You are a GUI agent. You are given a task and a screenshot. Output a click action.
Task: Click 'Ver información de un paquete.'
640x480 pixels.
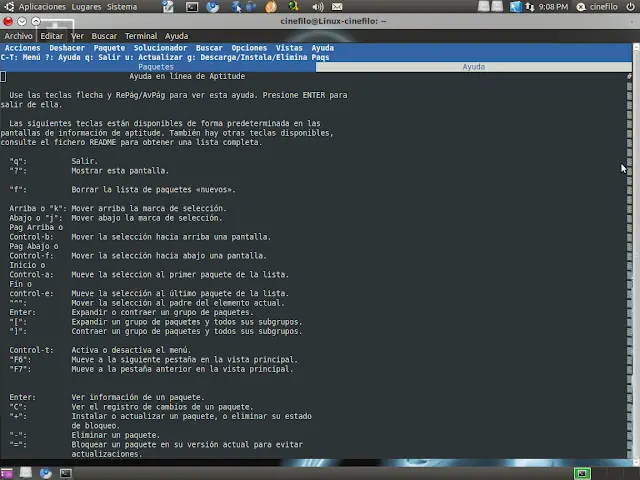(138, 397)
